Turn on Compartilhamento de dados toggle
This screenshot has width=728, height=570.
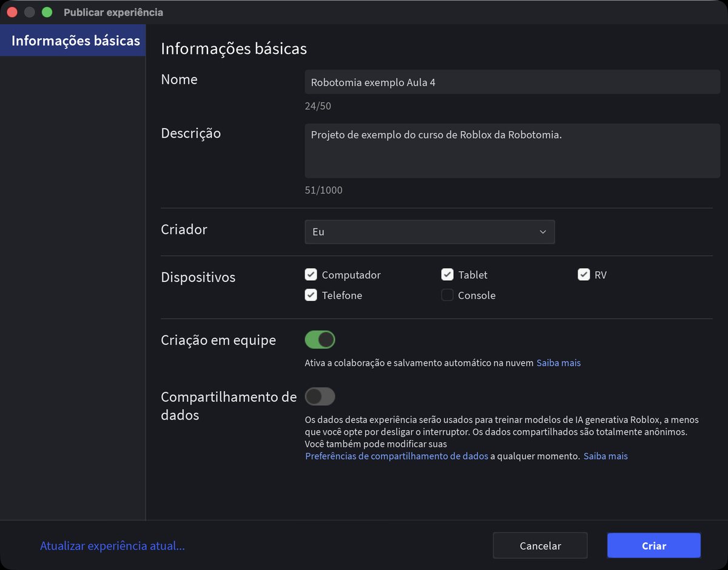320,397
